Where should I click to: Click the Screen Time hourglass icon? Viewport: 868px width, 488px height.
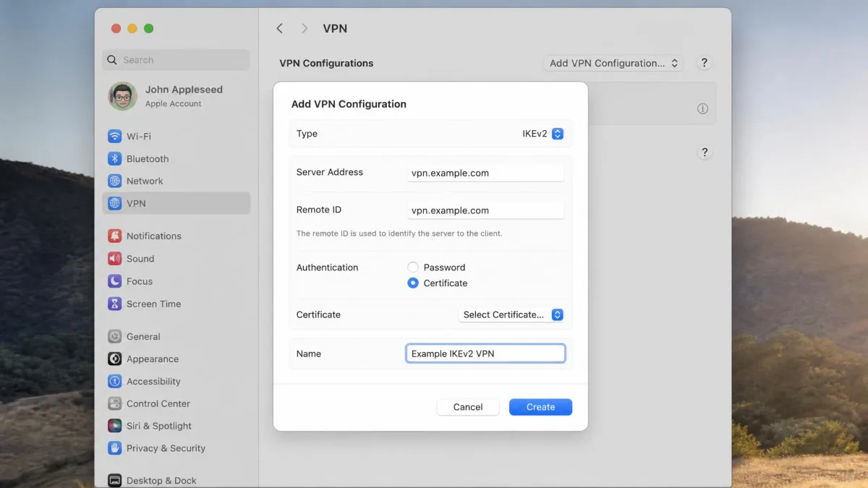(114, 304)
